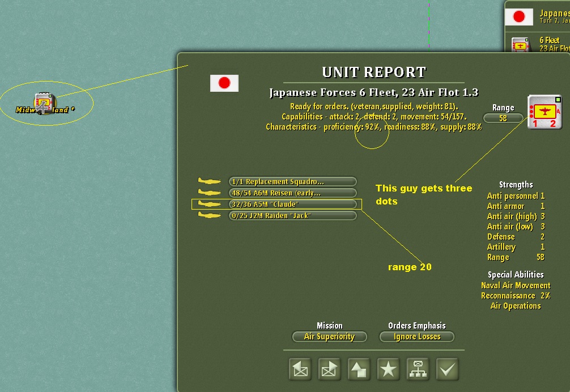Click the Anti armor strength row
This screenshot has width=570, height=392.
(516, 206)
